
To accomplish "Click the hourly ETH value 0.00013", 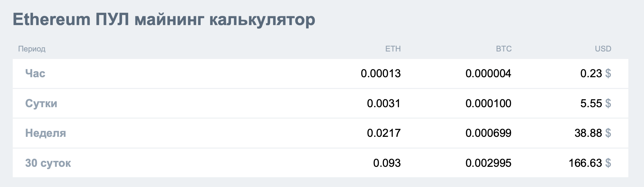I will pos(380,74).
